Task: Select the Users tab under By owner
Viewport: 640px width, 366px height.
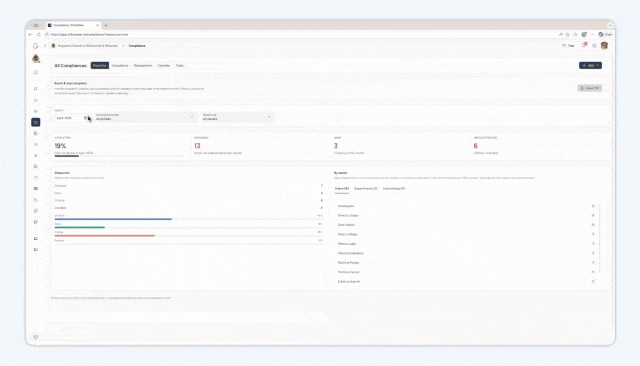Action: (342, 189)
